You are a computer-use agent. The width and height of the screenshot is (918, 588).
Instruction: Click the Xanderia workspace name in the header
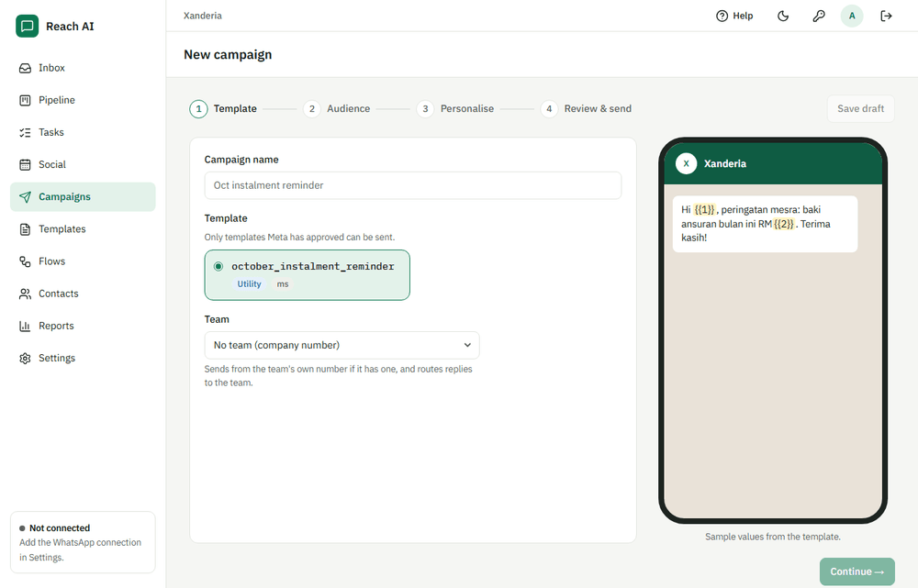(x=203, y=16)
